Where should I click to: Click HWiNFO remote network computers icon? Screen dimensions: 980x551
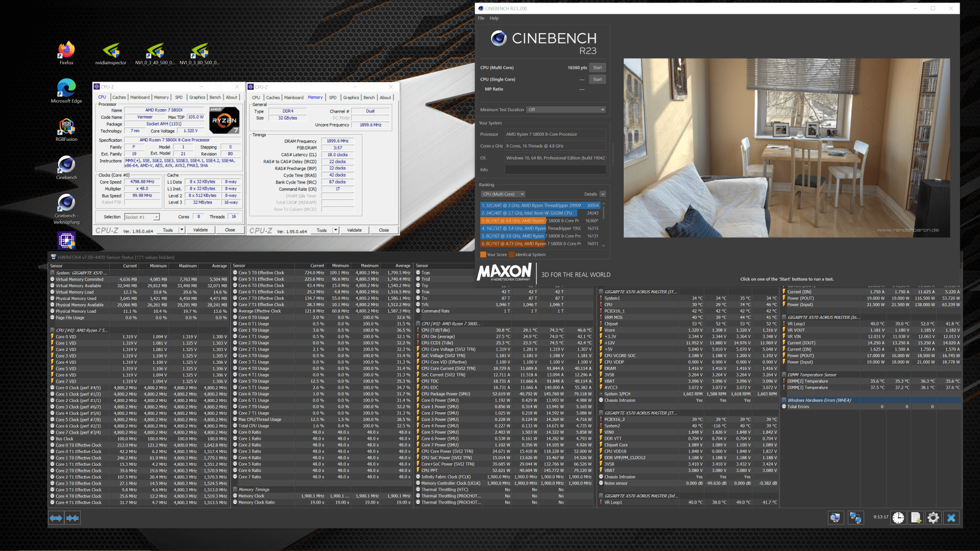point(855,518)
